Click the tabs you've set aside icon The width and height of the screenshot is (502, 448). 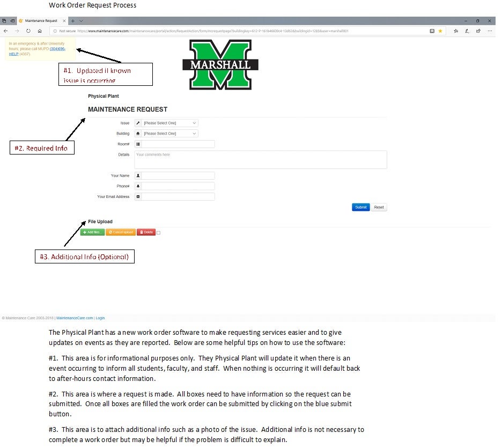coord(4,21)
